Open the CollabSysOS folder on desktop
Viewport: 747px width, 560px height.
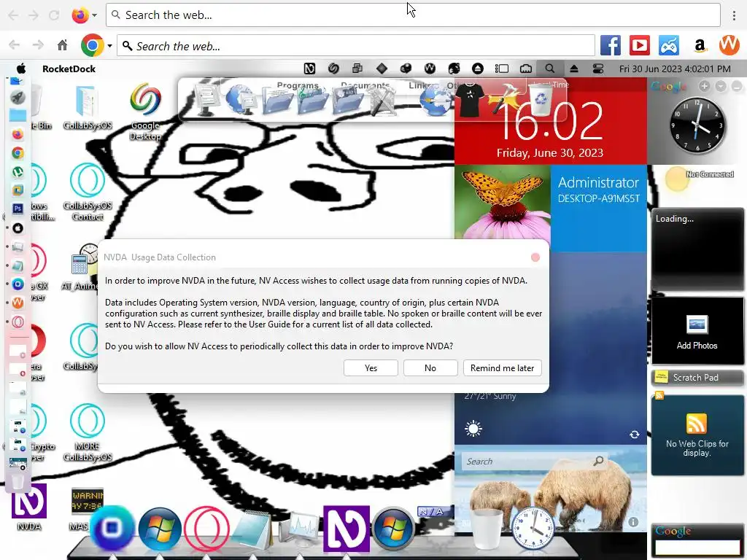tap(88, 107)
